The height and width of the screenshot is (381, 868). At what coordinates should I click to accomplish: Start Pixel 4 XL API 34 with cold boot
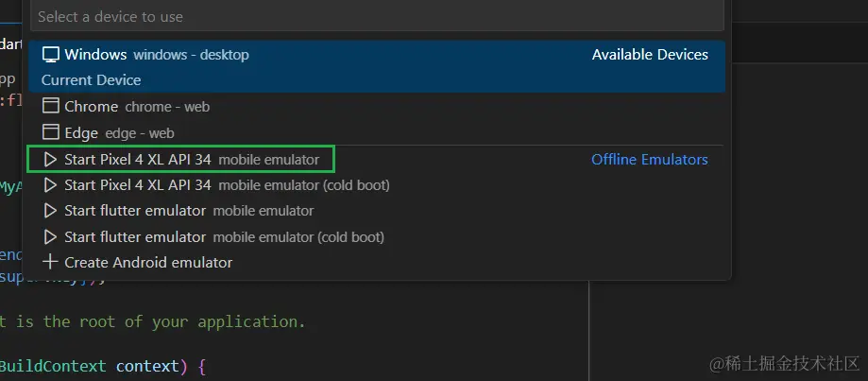377,185
